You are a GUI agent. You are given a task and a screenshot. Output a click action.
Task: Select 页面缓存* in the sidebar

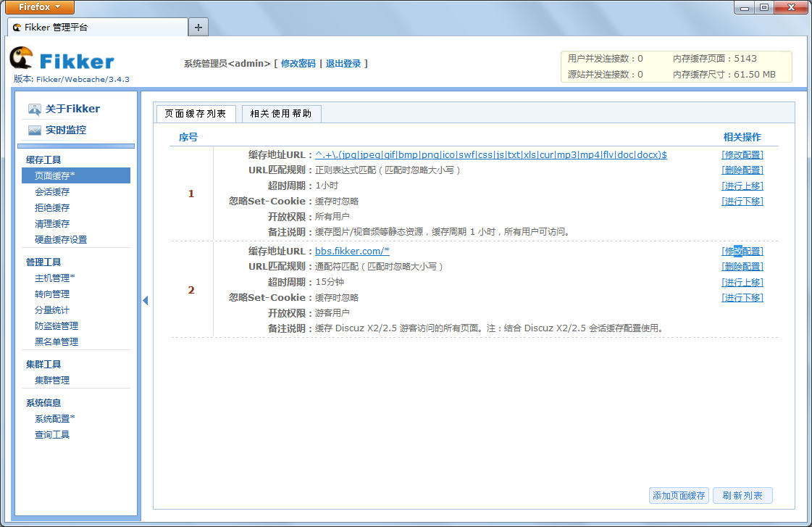click(x=75, y=175)
